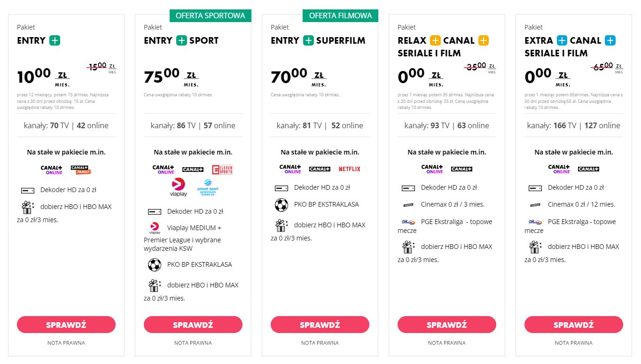Click the Cinemax icon in Extra package
The image size is (641, 364).
535,205
